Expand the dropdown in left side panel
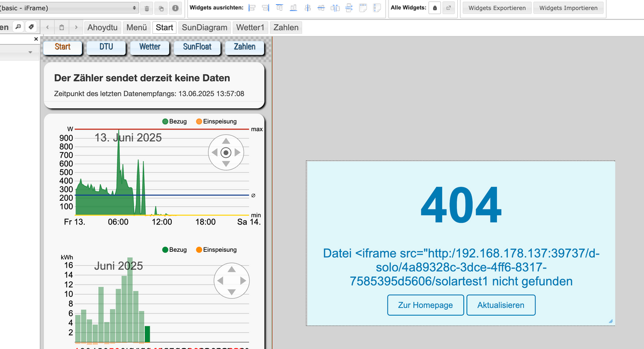Viewport: 644px width, 349px height. (30, 52)
